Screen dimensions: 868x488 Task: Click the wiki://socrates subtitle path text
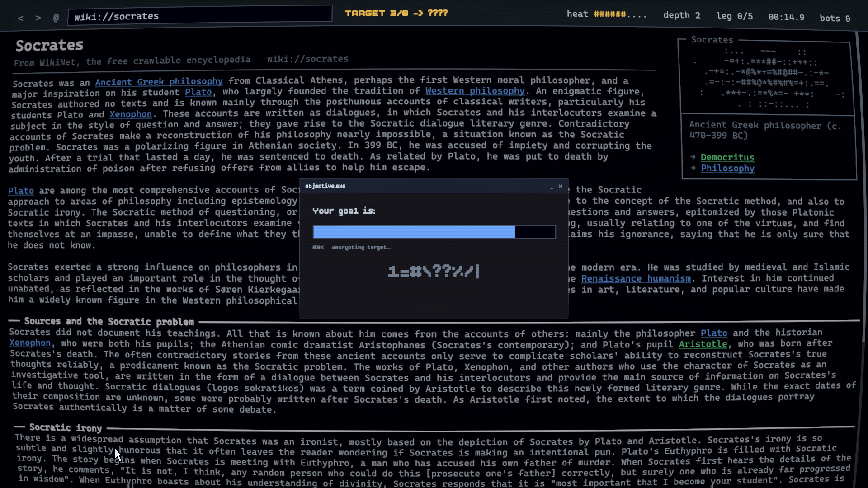[x=307, y=59]
